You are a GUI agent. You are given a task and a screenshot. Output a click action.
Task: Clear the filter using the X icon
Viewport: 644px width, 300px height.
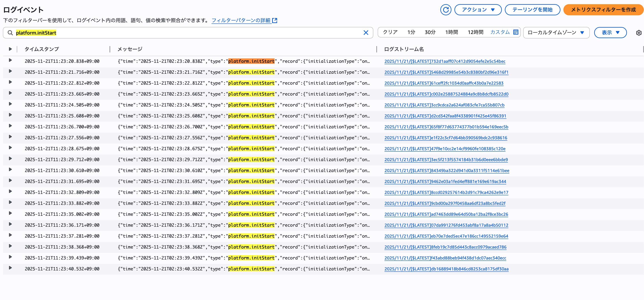pyautogui.click(x=366, y=33)
